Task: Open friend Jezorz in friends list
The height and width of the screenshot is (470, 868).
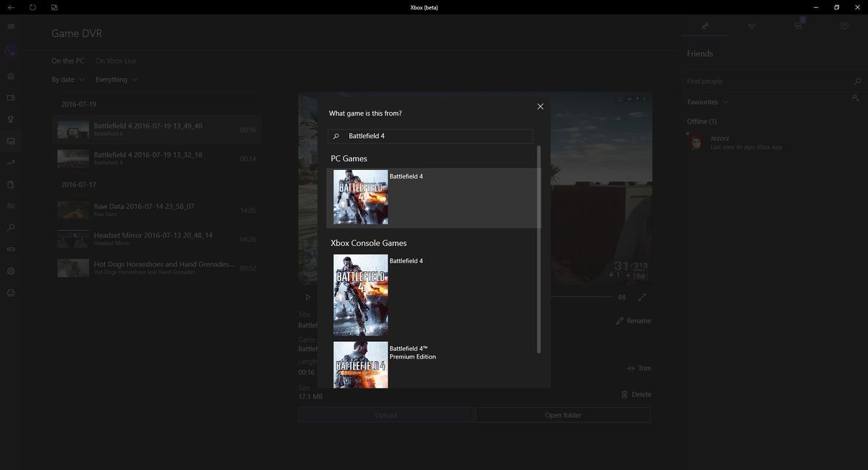Action: pos(773,142)
